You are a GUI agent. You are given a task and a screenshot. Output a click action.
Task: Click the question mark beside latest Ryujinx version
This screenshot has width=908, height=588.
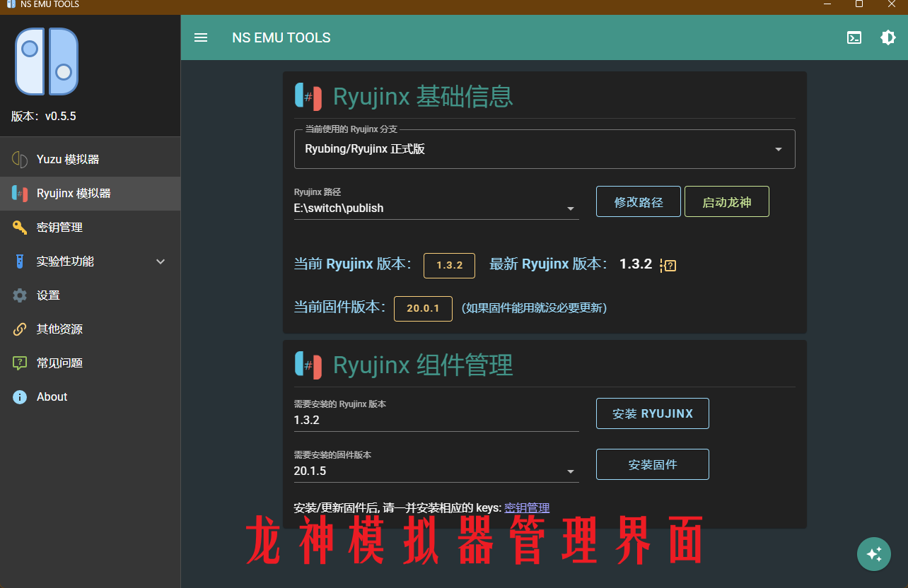coord(668,265)
